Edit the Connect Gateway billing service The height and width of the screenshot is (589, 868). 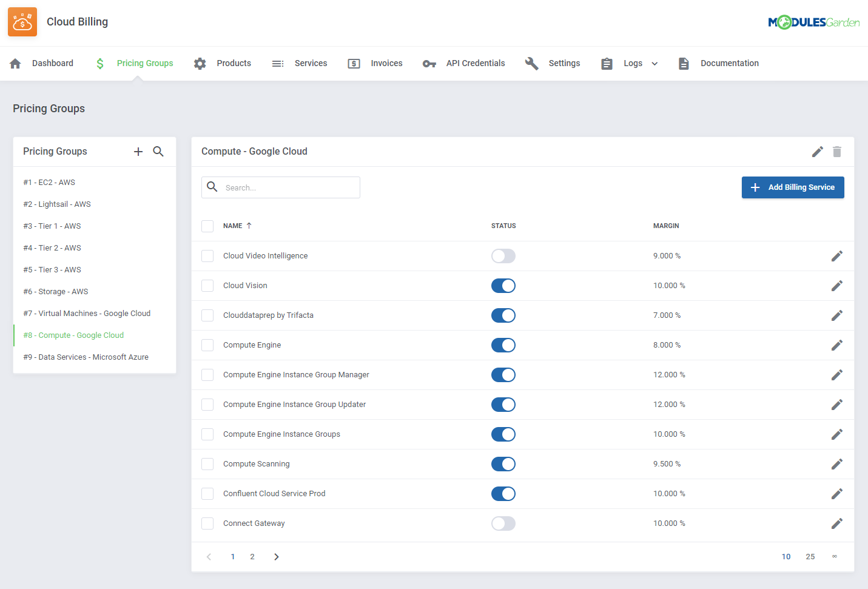tap(836, 523)
